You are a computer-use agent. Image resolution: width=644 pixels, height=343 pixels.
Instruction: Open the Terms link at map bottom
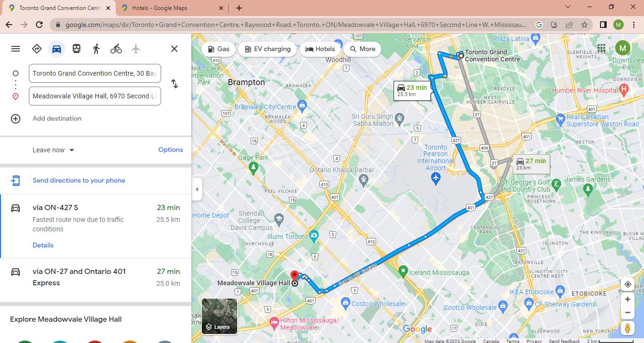point(513,341)
